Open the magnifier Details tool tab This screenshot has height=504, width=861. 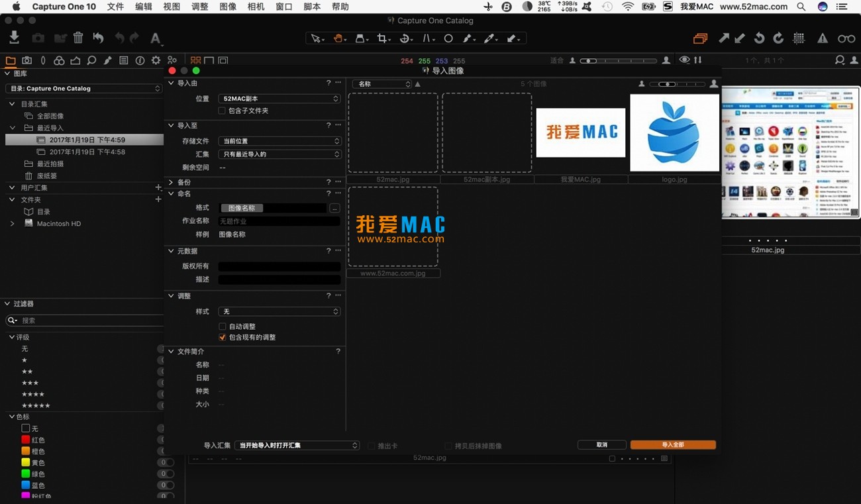(91, 60)
